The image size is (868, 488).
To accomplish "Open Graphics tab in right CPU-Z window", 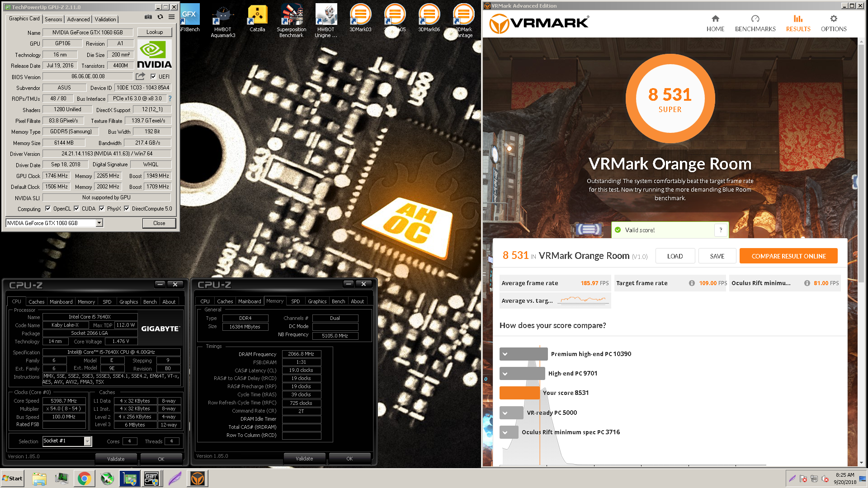I will (x=317, y=301).
